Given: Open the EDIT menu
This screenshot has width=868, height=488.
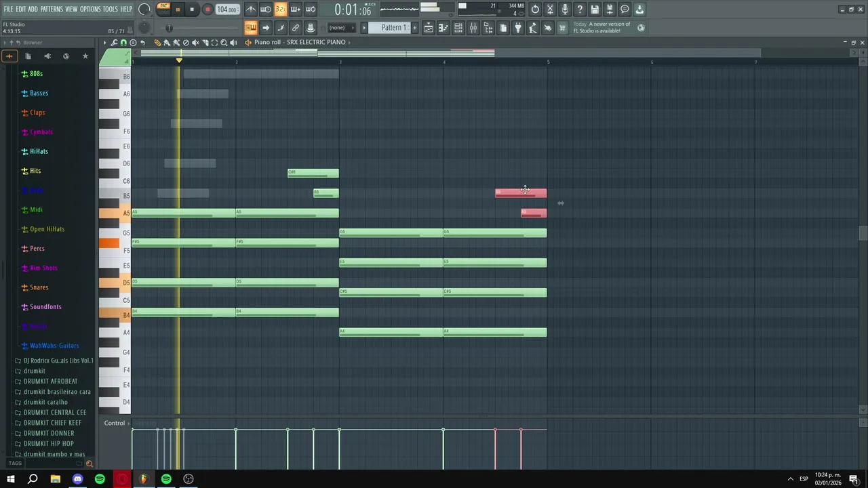Looking at the screenshot, I should 21,9.
